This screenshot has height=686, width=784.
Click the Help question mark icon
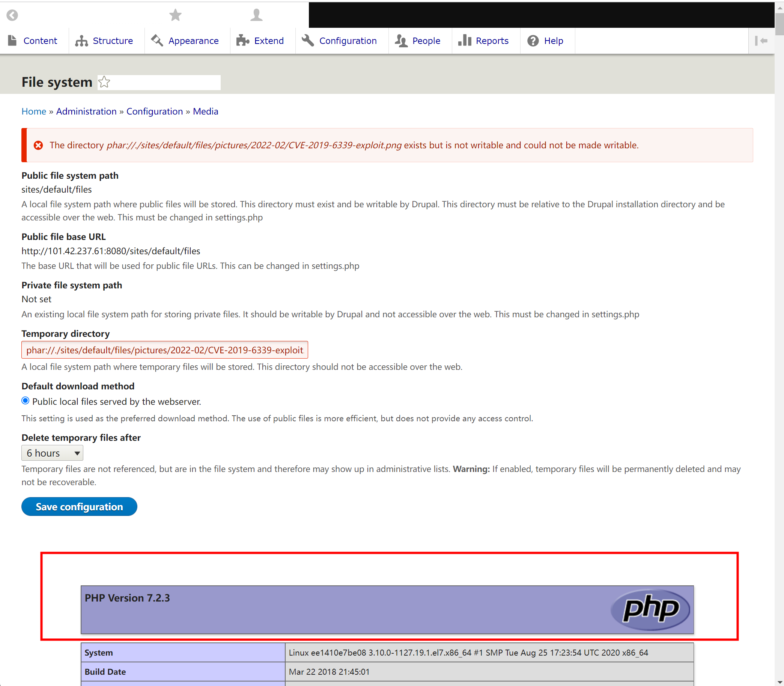point(533,41)
